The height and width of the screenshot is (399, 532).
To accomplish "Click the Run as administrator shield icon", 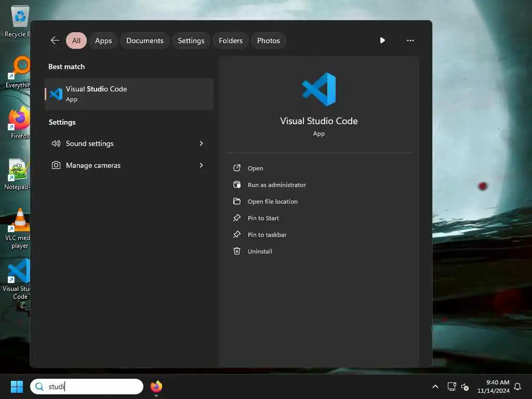I will click(237, 184).
